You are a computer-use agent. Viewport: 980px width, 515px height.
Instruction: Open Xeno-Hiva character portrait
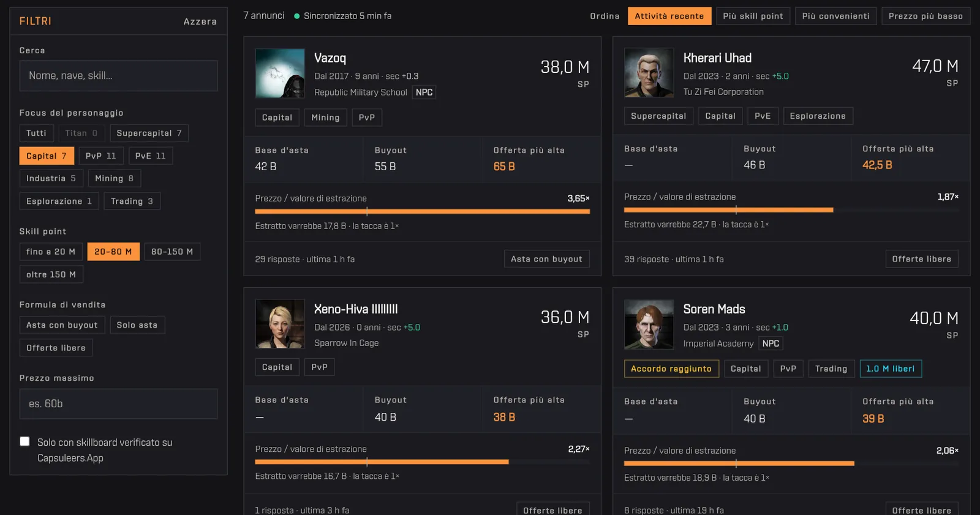[280, 324]
